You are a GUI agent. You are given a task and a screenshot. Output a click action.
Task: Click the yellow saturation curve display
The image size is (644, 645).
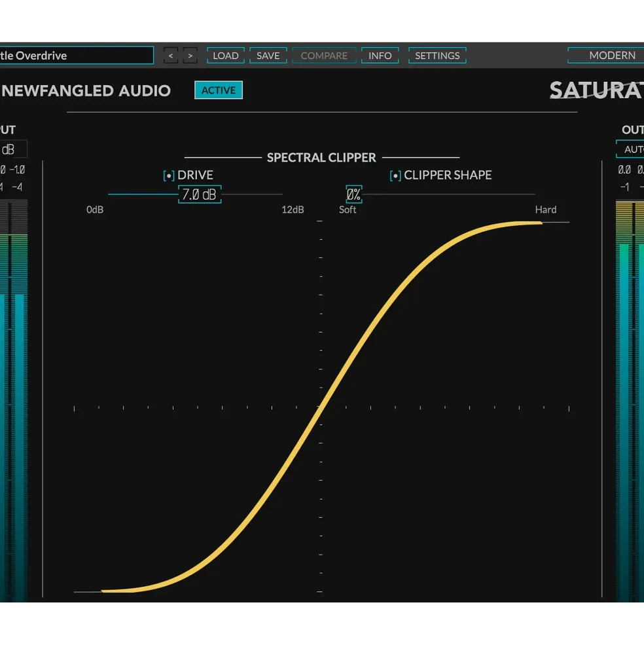pyautogui.click(x=321, y=407)
